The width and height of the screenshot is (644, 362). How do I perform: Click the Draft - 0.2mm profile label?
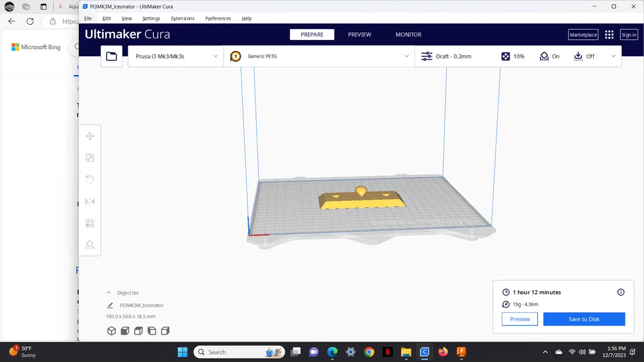pyautogui.click(x=454, y=56)
